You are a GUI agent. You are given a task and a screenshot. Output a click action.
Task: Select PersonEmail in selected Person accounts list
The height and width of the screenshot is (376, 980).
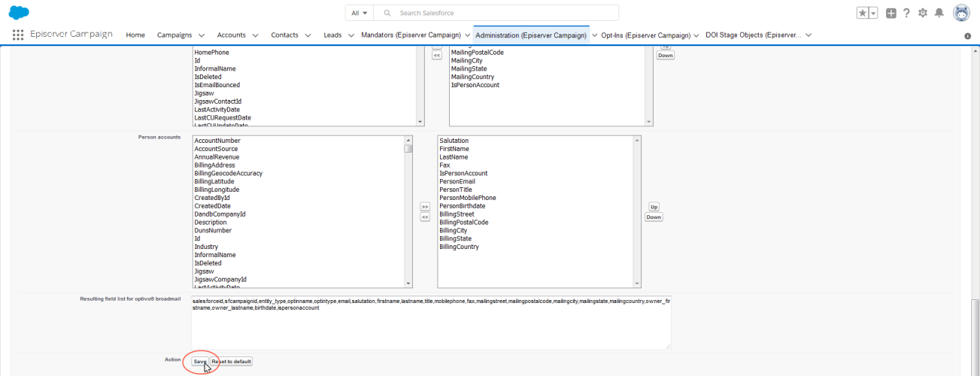click(x=457, y=181)
